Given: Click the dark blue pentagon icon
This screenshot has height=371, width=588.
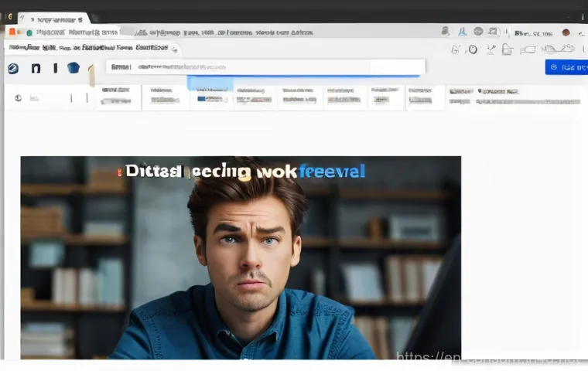Looking at the screenshot, I should click(x=73, y=68).
